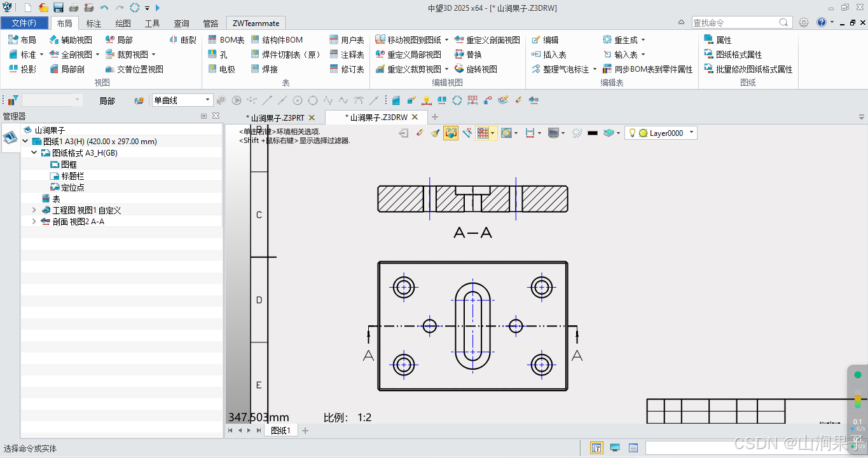
Task: Click the 整理气泡标注 button
Action: [x=560, y=69]
